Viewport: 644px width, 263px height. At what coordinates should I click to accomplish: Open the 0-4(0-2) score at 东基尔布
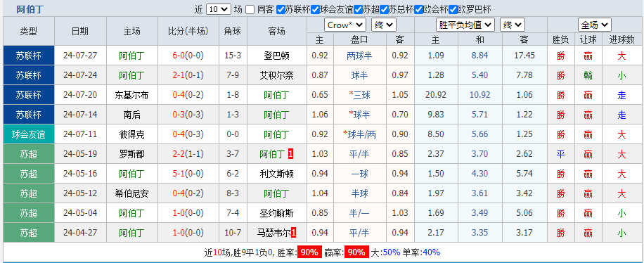(188, 95)
